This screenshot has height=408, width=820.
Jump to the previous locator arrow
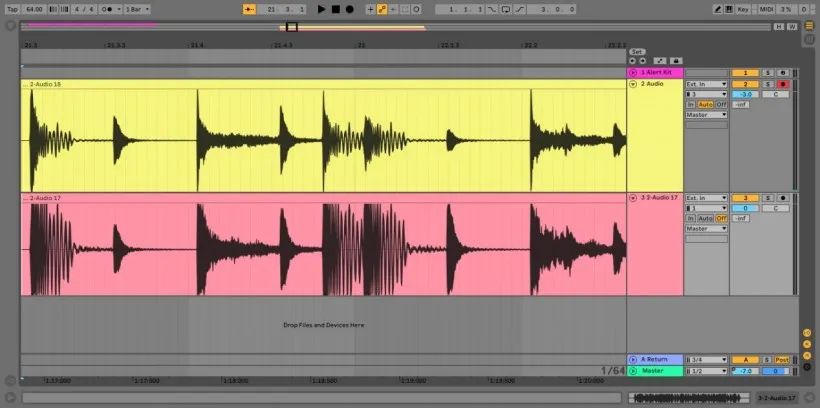(x=632, y=61)
